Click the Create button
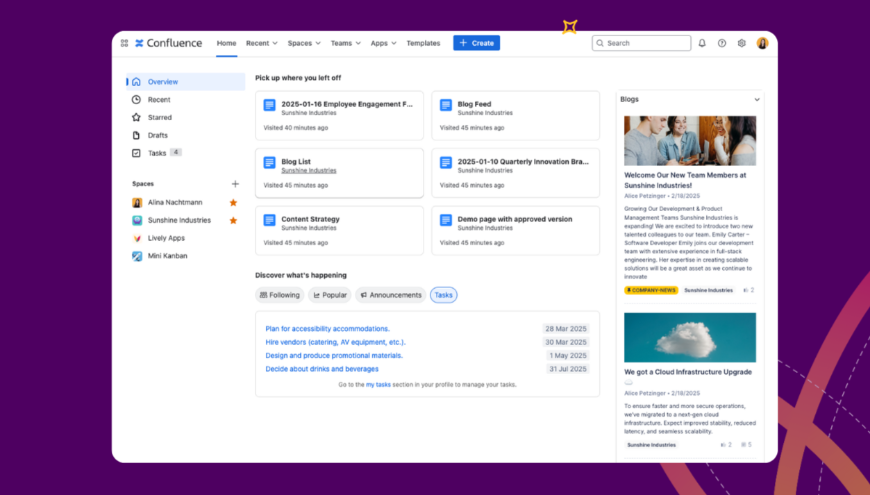This screenshot has width=870, height=495. [x=477, y=43]
